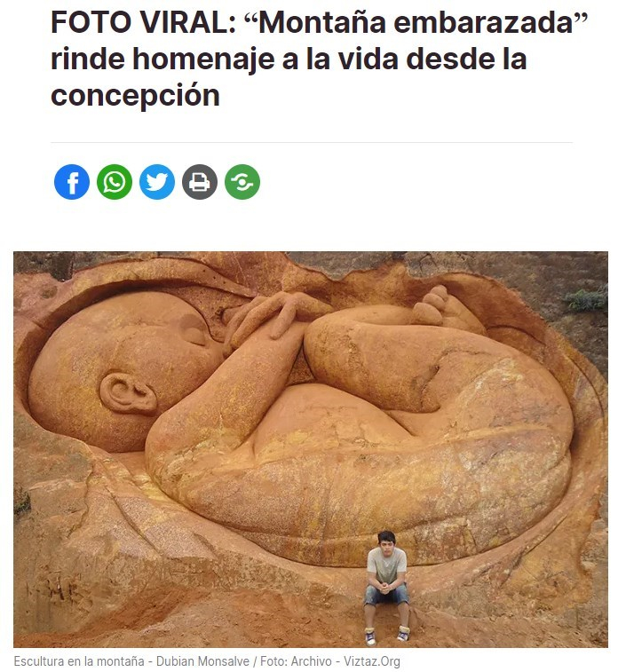Screen dimensions: 626x672
Task: Click the "FOTO VIRAL" headline text
Action: coord(144,22)
